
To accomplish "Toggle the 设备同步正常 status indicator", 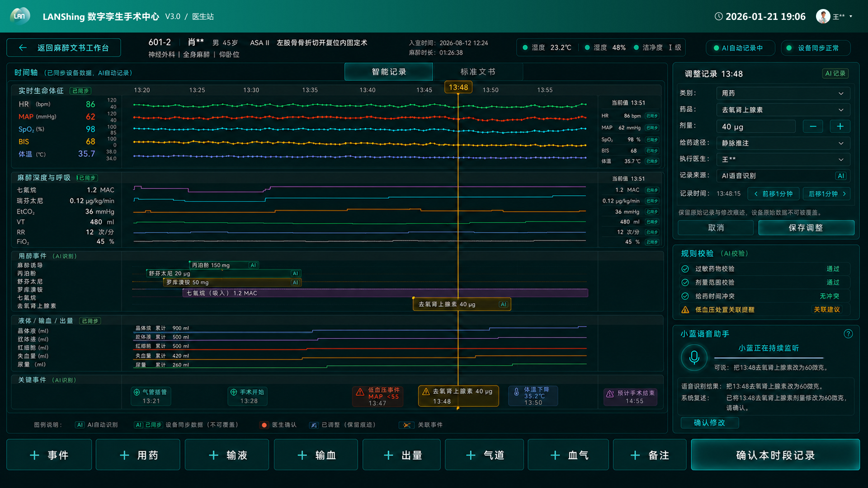I will tap(816, 48).
